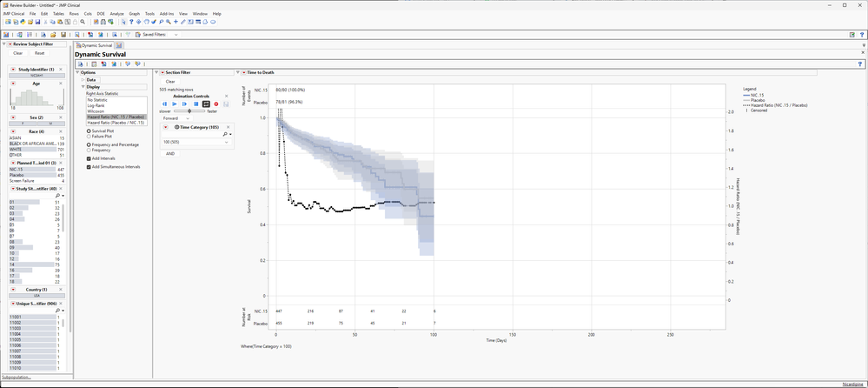Click the help question icon in Dynamic Survival toolbar
Viewport: 868px width, 388px height.
pos(861,64)
